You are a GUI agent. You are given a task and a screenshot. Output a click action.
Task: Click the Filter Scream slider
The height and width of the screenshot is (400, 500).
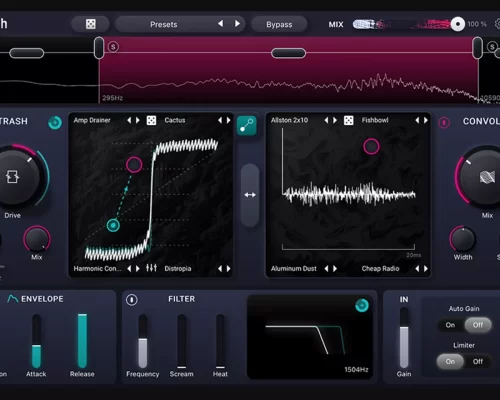[182, 341]
